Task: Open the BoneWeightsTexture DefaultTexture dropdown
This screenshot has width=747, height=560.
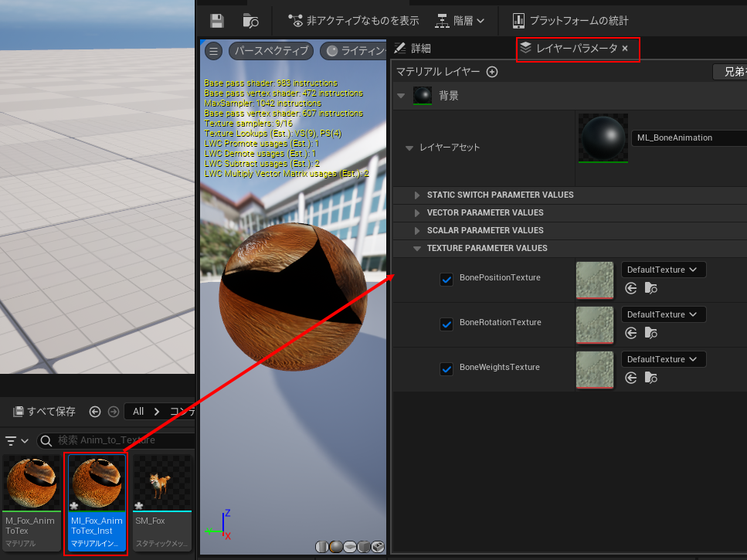Action: (663, 359)
